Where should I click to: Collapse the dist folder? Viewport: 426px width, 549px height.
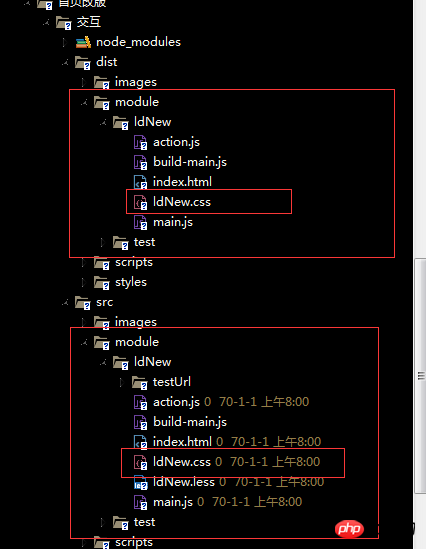click(65, 63)
